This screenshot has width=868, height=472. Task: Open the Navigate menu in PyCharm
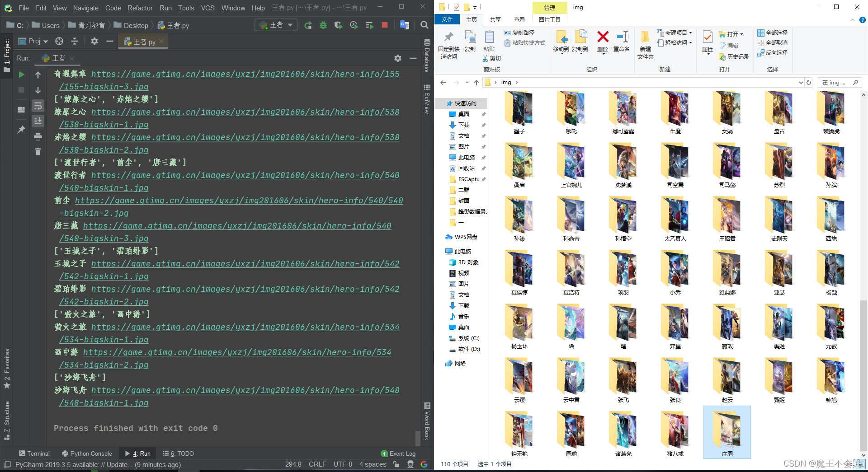(86, 8)
